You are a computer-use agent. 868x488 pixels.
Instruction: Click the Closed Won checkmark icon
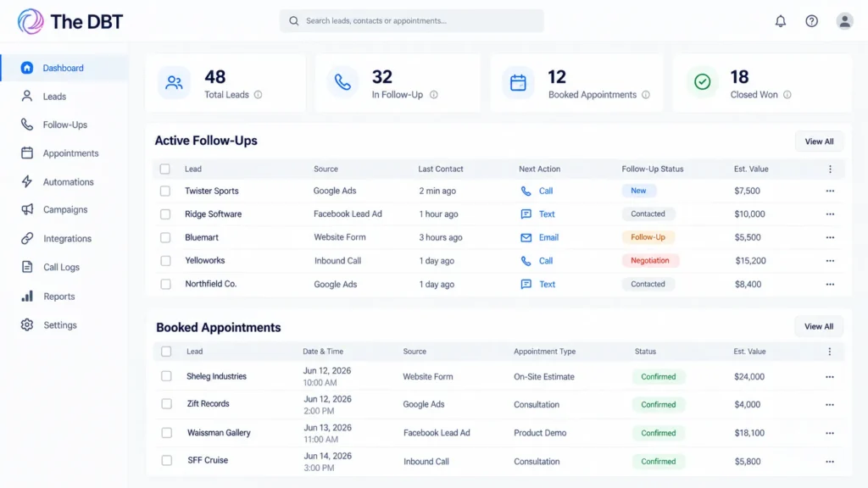[703, 82]
